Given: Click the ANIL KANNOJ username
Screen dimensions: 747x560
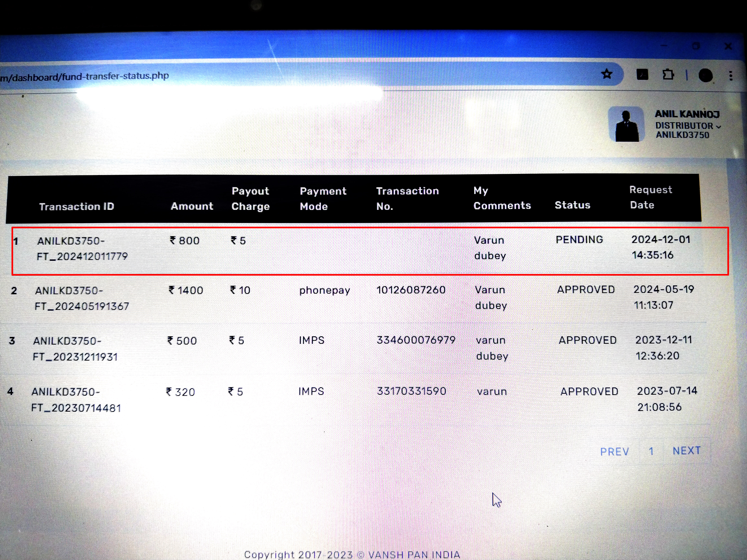Looking at the screenshot, I should tap(687, 114).
